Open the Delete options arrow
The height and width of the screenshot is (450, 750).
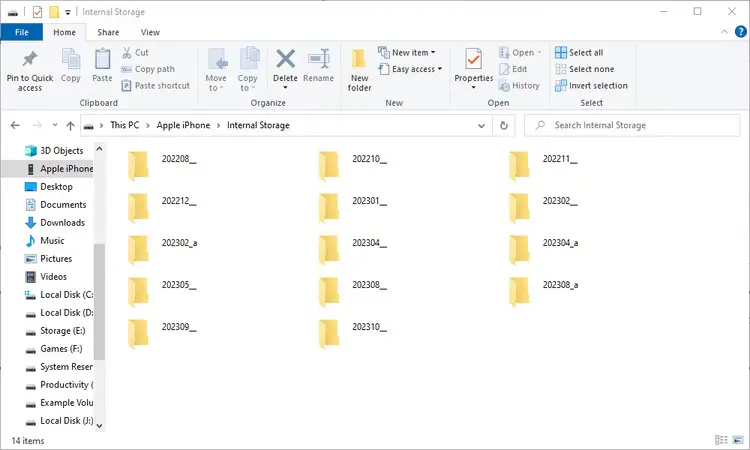pos(285,88)
